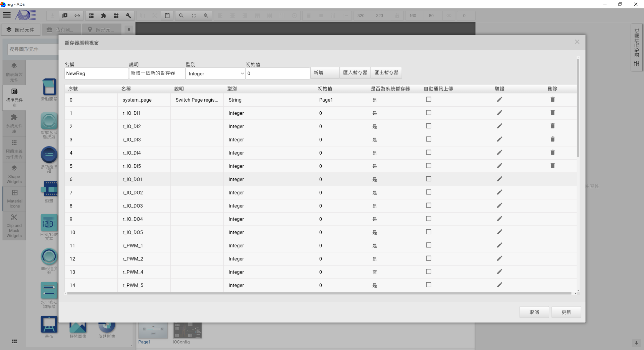Toggle auto upload checkbox for r_IO_DI3
Viewport: 644px width, 350px height.
(x=428, y=139)
